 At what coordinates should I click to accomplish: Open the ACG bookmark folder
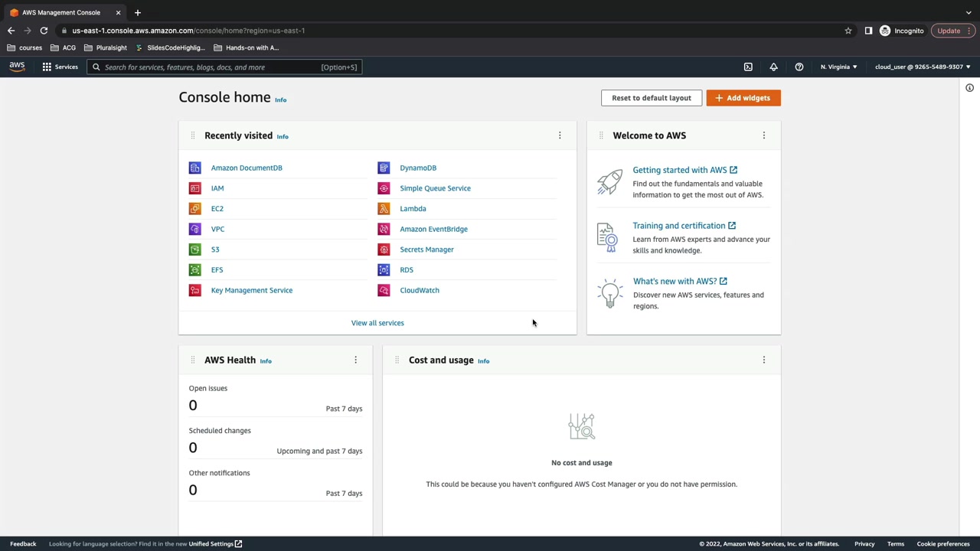pyautogui.click(x=63, y=47)
